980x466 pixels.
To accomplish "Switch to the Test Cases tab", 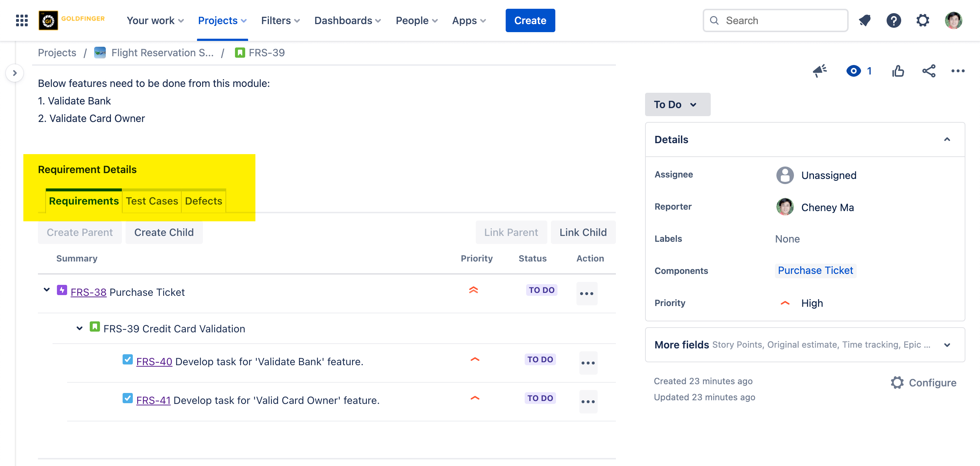I will (x=152, y=200).
